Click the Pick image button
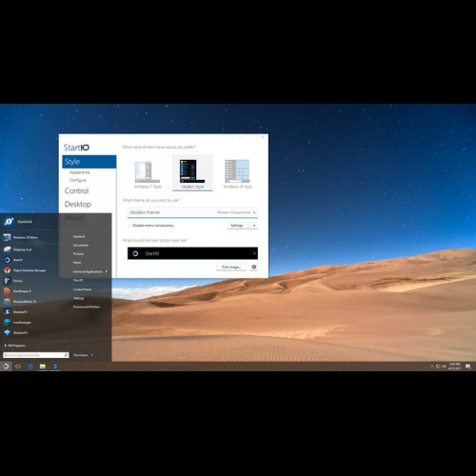Viewport: 476px width, 476px height. click(x=231, y=267)
